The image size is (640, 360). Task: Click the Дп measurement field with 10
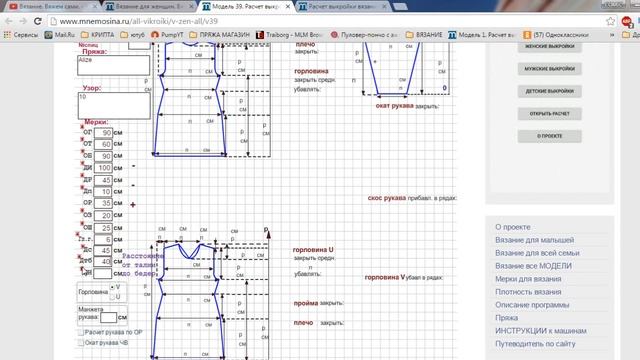[x=103, y=191]
